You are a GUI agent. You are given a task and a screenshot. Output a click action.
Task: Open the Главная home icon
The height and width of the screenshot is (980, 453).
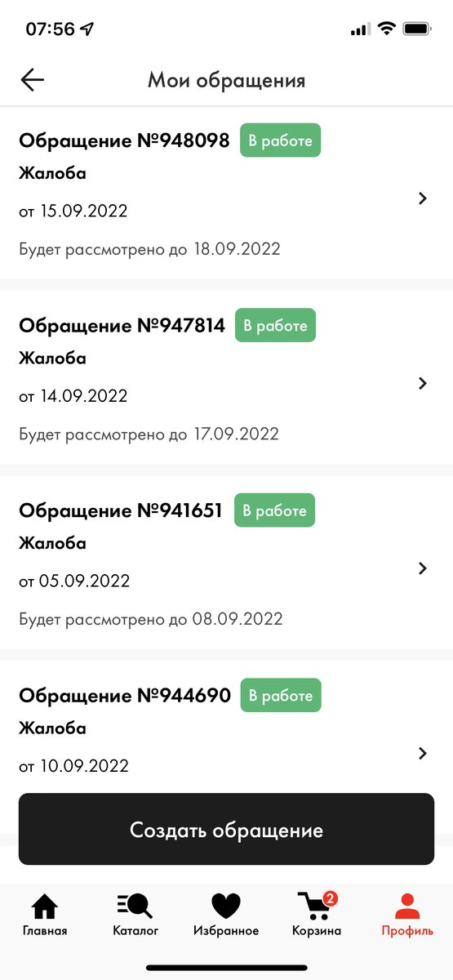click(45, 906)
